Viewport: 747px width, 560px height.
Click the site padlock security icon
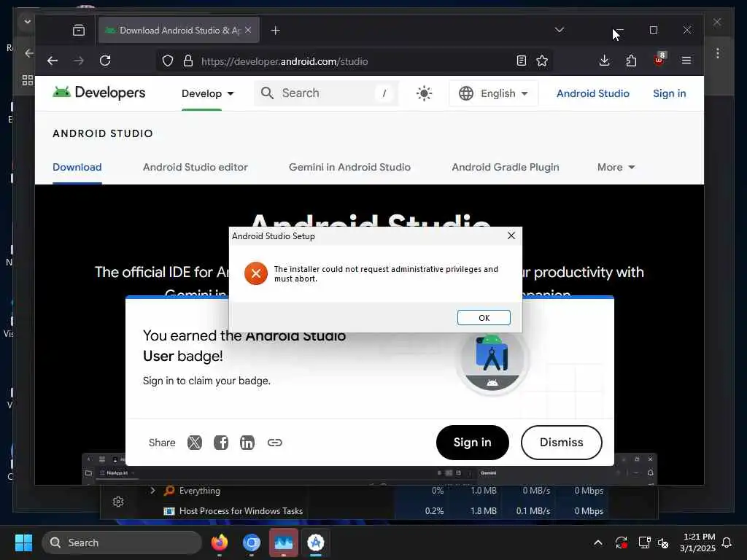[188, 61]
